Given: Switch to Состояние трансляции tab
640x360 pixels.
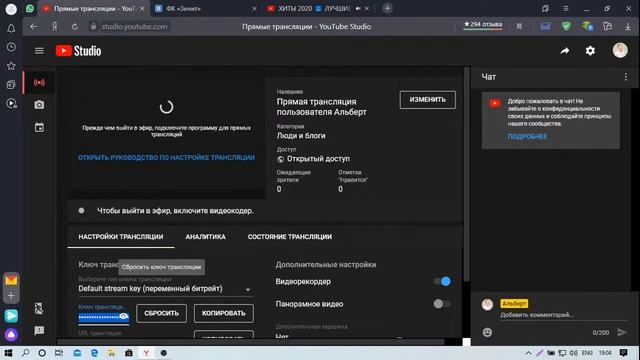Looking at the screenshot, I should [x=290, y=237].
